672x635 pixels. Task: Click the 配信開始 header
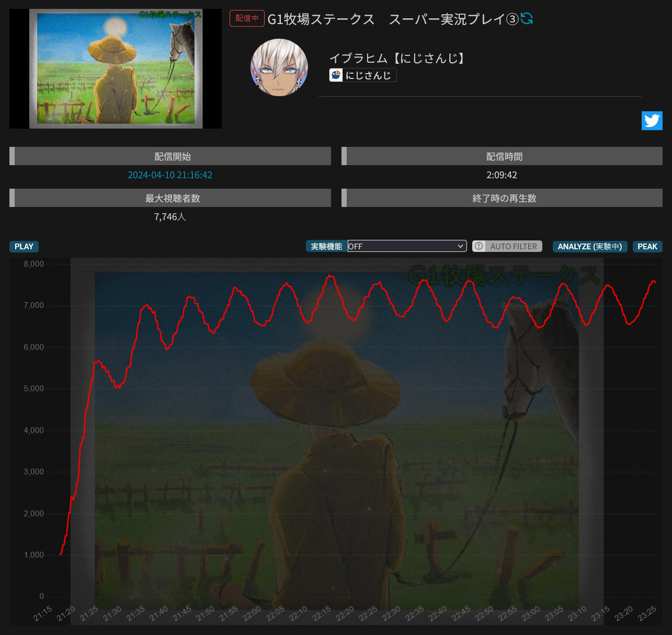tap(170, 156)
